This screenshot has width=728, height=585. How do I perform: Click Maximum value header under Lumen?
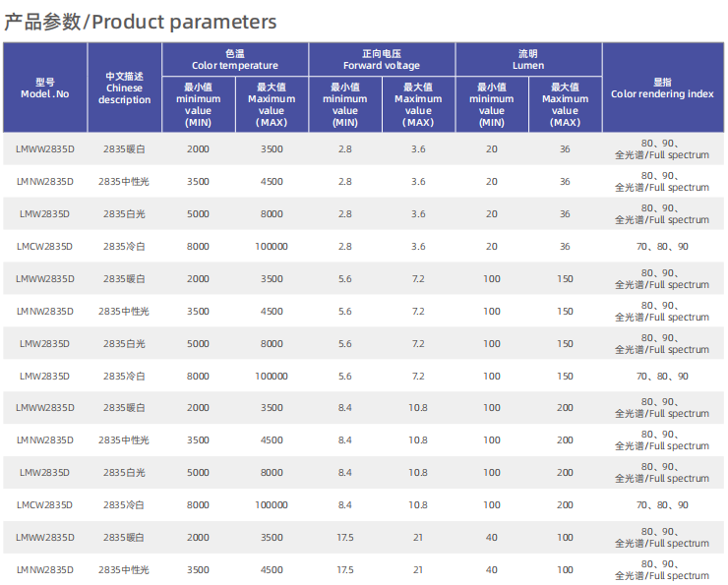(565, 104)
